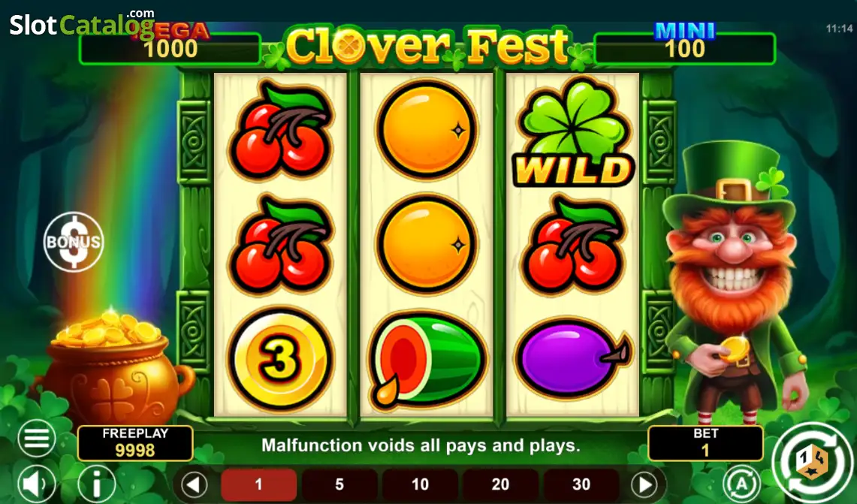Open the hamburger menu button
Image resolution: width=857 pixels, height=504 pixels.
(x=37, y=439)
